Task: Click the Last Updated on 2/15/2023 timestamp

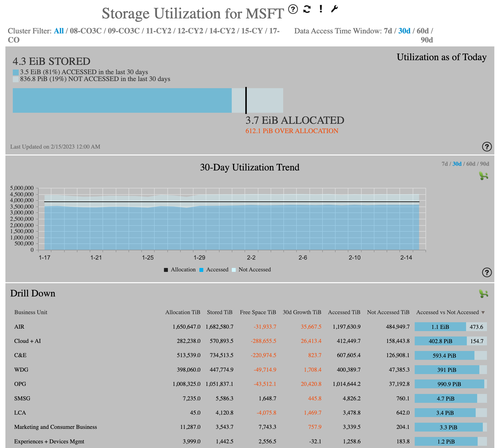Action: point(55,147)
